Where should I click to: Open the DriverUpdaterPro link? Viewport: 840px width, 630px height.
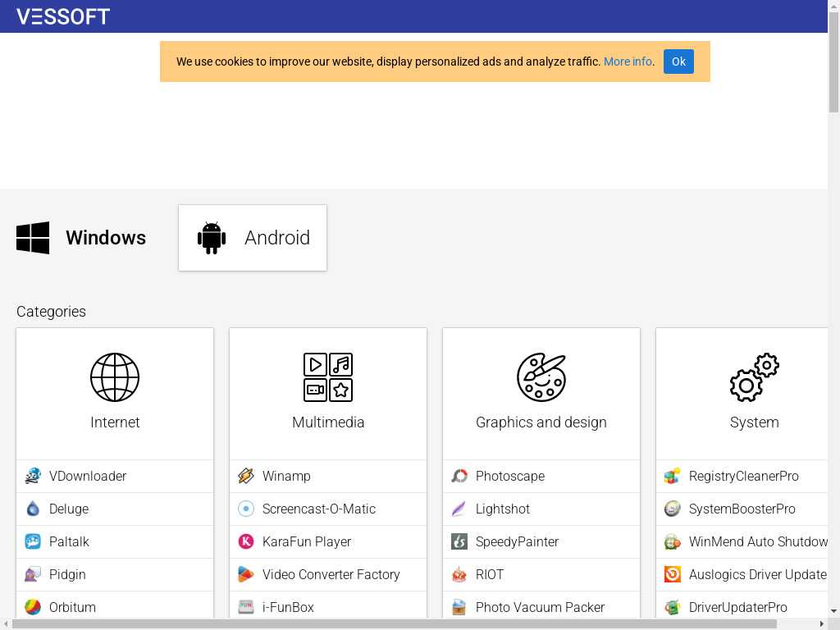pos(742,605)
